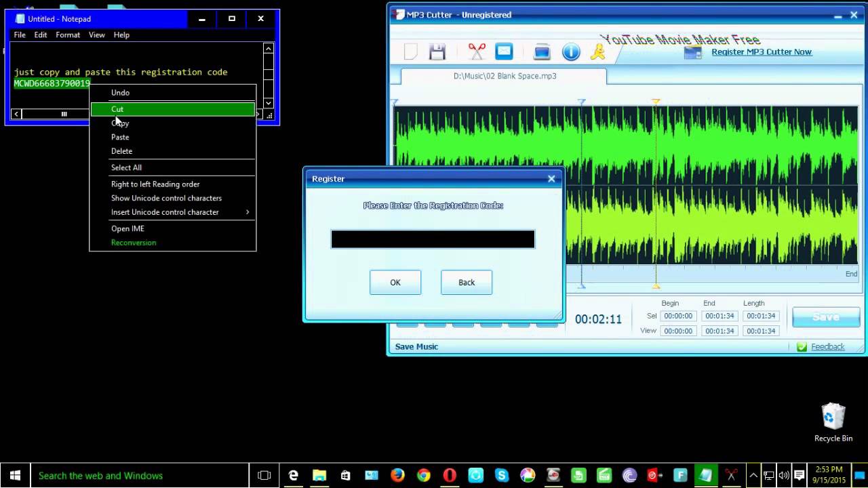The height and width of the screenshot is (488, 868).
Task: Open the Windows Start menu
Action: pyautogui.click(x=15, y=476)
